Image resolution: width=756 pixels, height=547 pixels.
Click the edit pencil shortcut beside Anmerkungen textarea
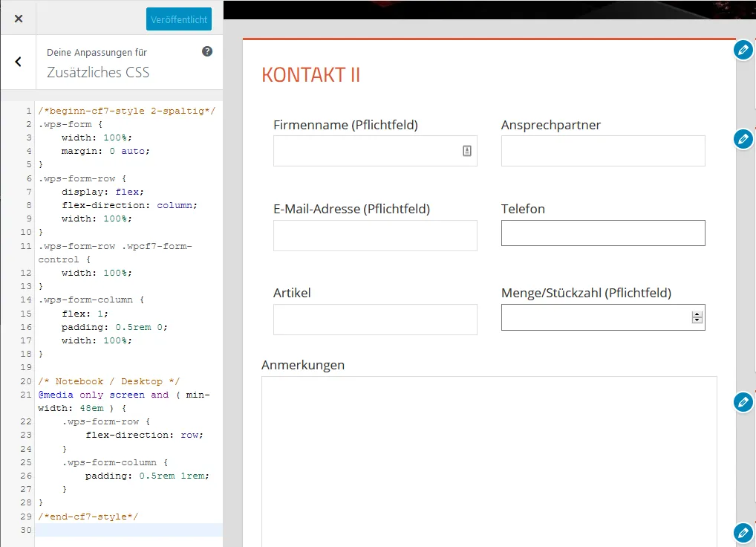743,402
